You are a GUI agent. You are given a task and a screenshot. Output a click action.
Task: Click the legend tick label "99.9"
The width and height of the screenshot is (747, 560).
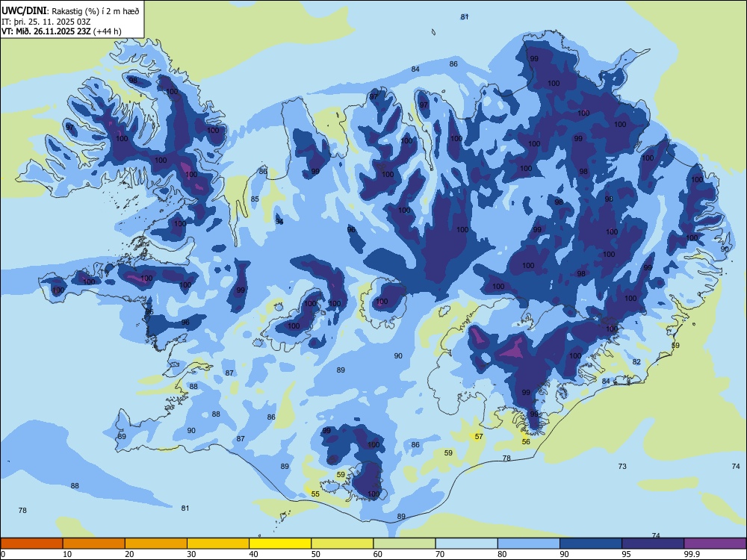pyautogui.click(x=692, y=554)
